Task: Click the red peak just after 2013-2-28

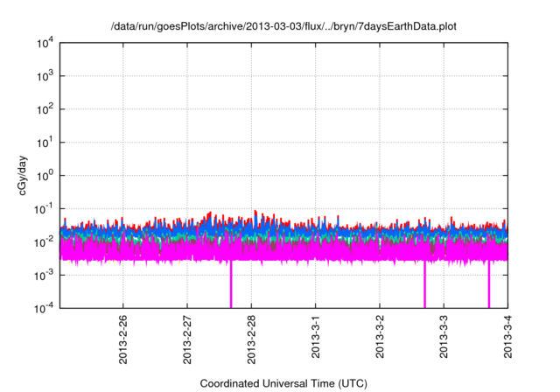Action: pos(255,212)
